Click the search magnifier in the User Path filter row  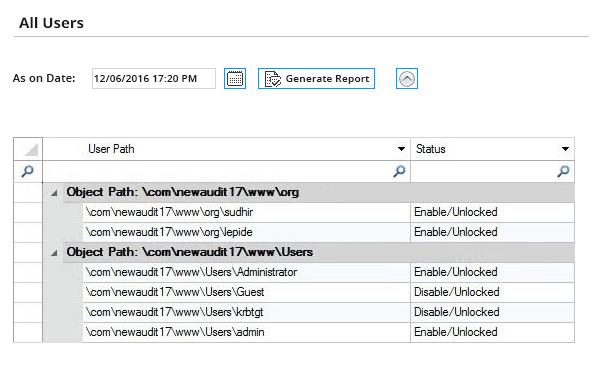(399, 171)
